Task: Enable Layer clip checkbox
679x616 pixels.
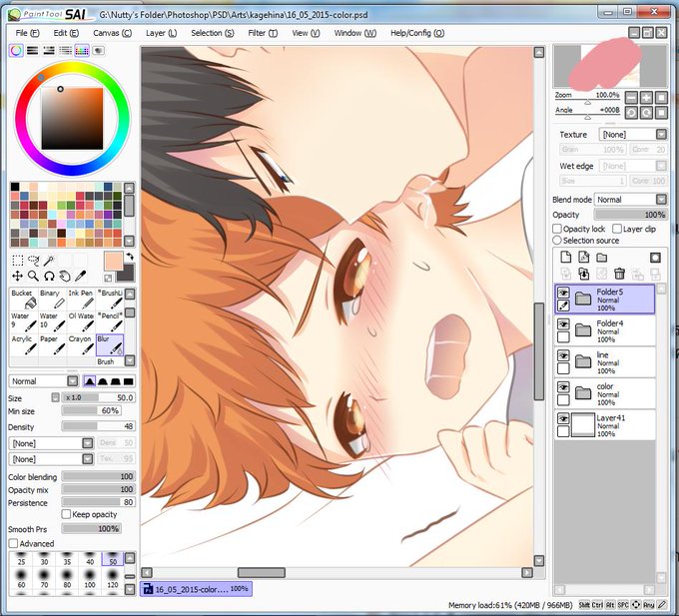Action: coord(617,229)
